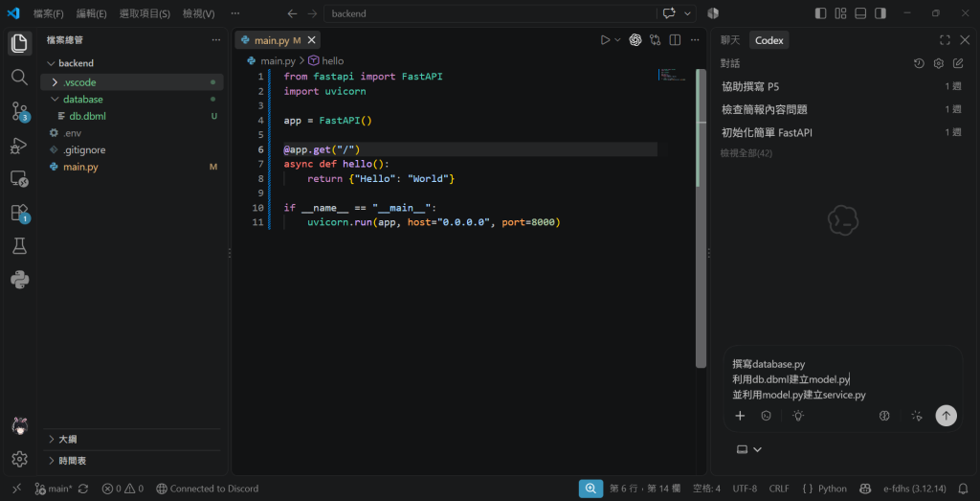Click the editor vertical scrollbar
This screenshot has height=501, width=980.
tap(702, 219)
